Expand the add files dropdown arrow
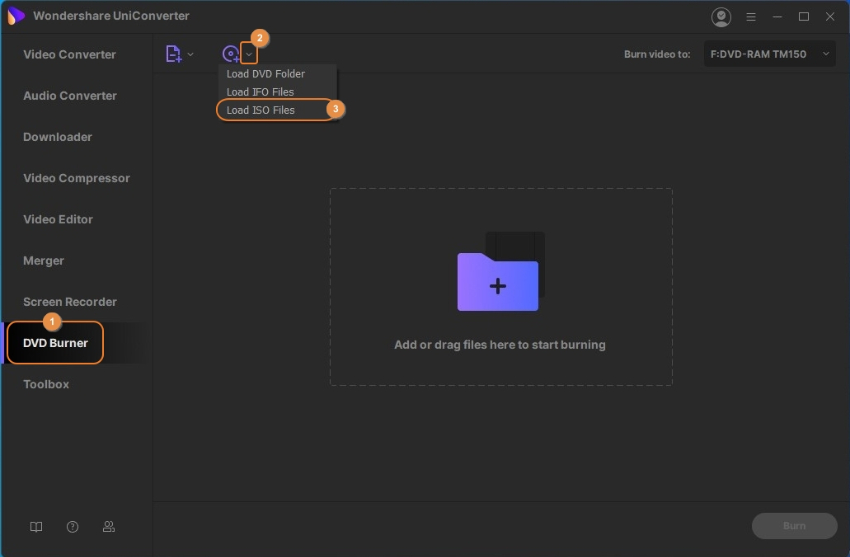Screen dimensions: 850x557 tap(191, 54)
